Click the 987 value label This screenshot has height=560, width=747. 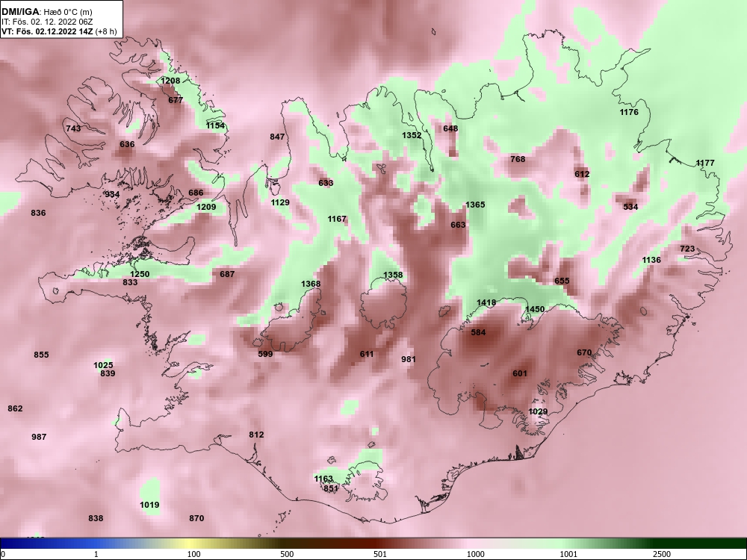(39, 437)
